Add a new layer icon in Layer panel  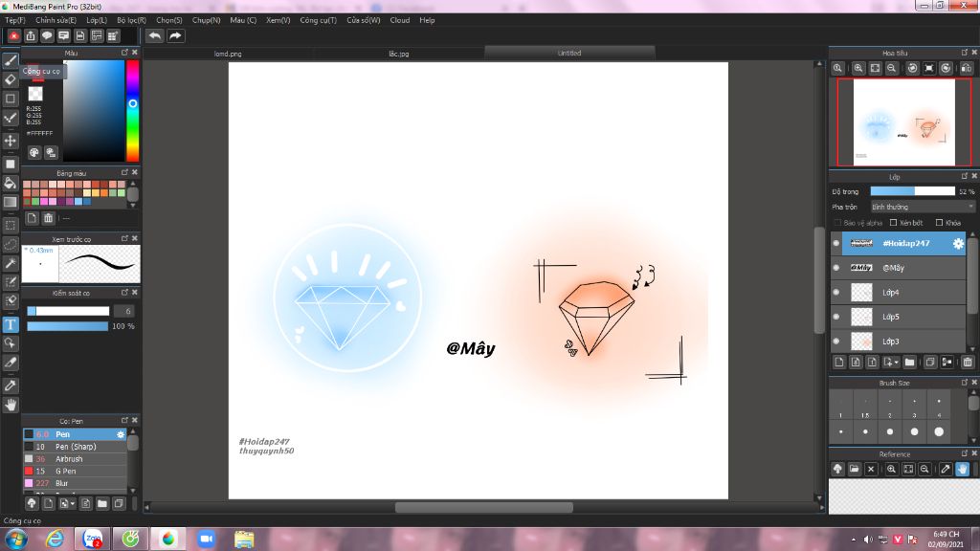(839, 363)
